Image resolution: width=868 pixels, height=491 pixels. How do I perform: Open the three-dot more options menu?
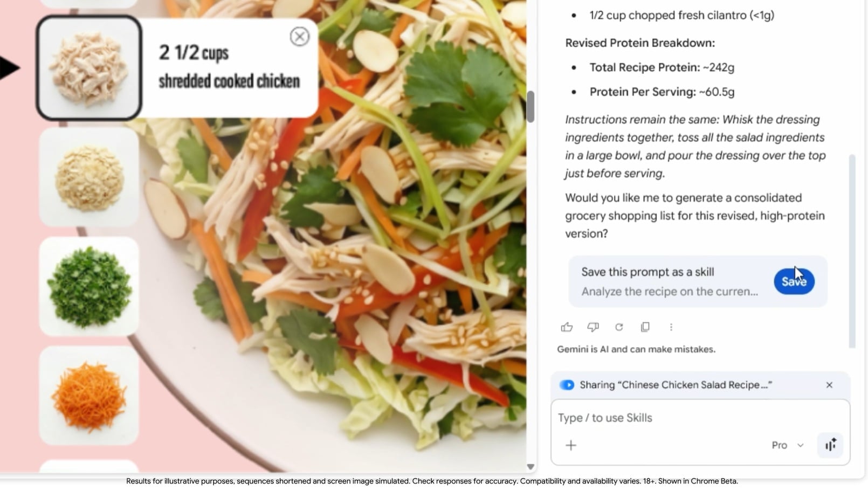point(671,327)
